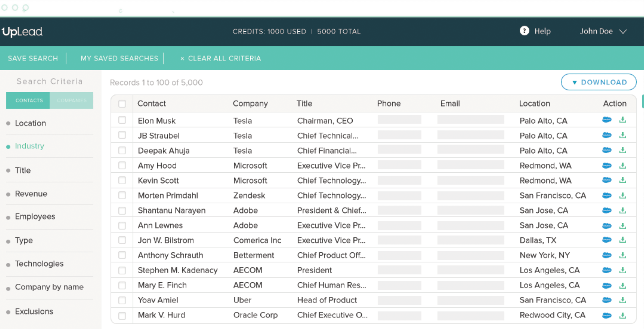644x329 pixels.
Task: Click Save Search in the toolbar
Action: coord(33,58)
